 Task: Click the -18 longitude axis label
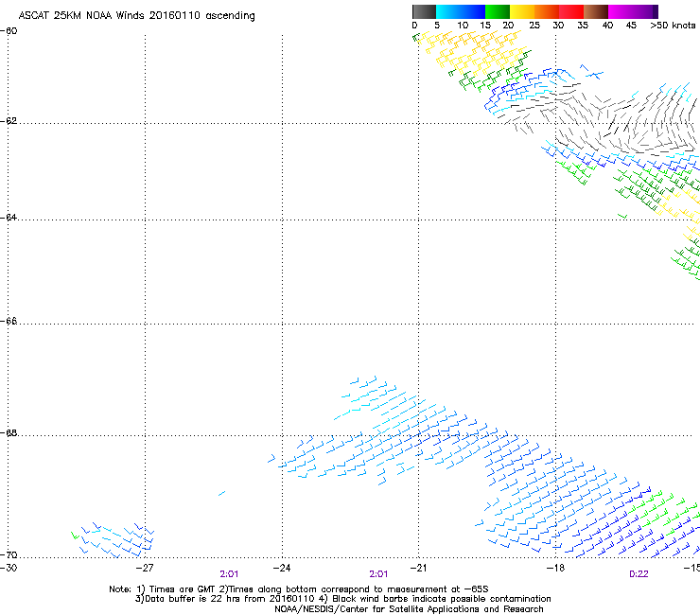[x=555, y=568]
